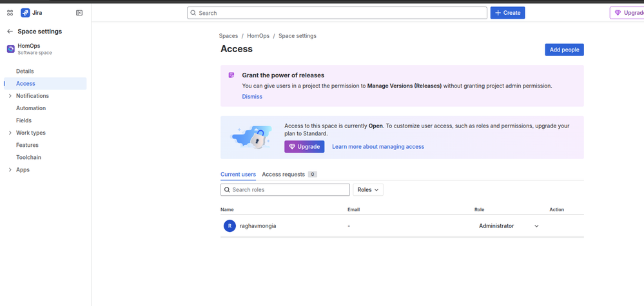
Task: Open the Details settings page
Action: click(45, 71)
